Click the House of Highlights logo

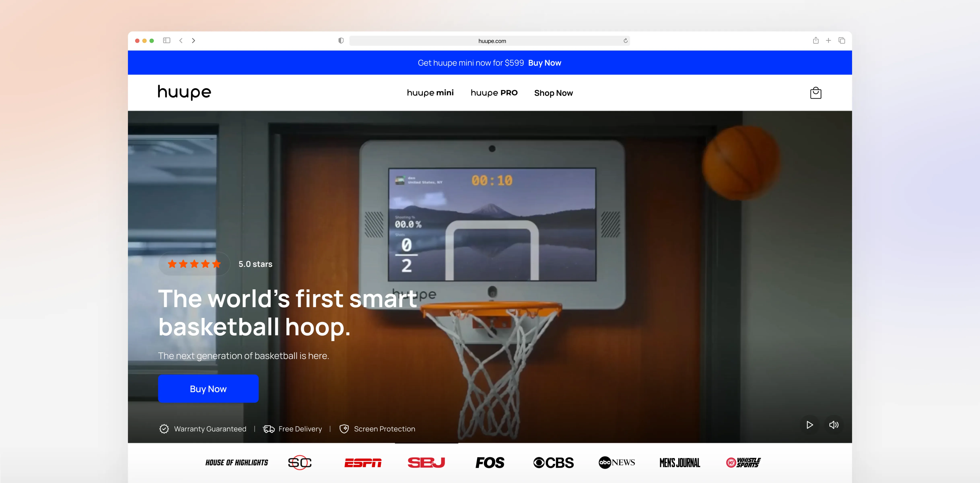click(x=237, y=462)
